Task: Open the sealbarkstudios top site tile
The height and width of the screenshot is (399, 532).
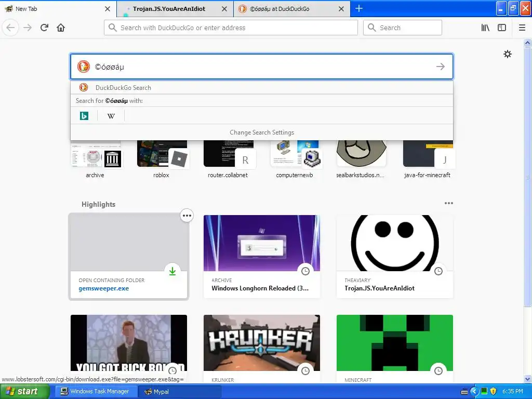Action: [x=361, y=159]
